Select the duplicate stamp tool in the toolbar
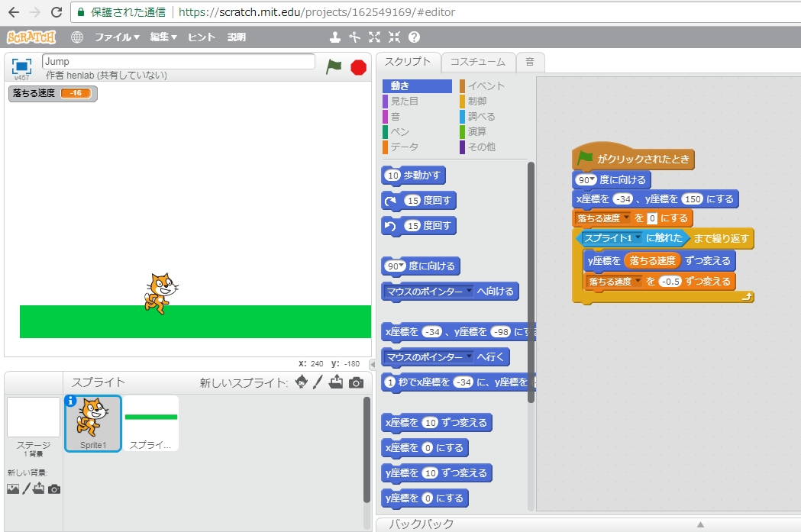 (x=334, y=37)
